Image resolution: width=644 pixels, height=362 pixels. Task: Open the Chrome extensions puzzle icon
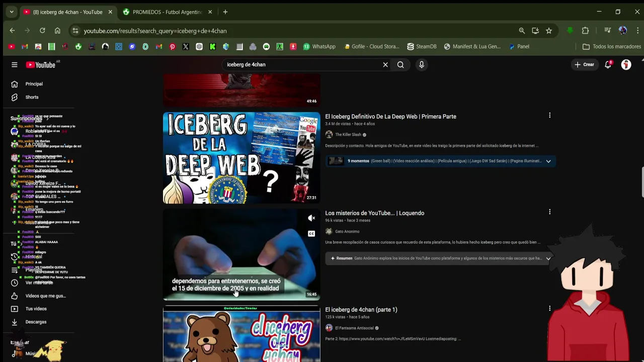tap(585, 31)
